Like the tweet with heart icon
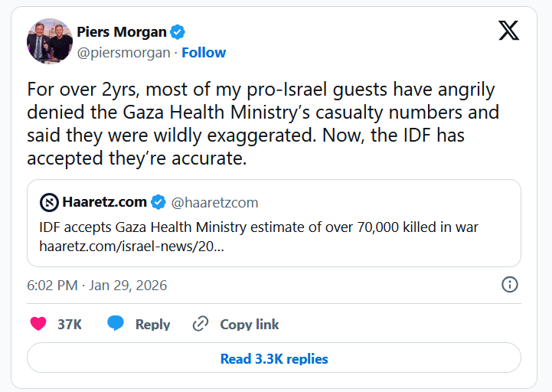This screenshot has height=392, width=552. click(38, 324)
